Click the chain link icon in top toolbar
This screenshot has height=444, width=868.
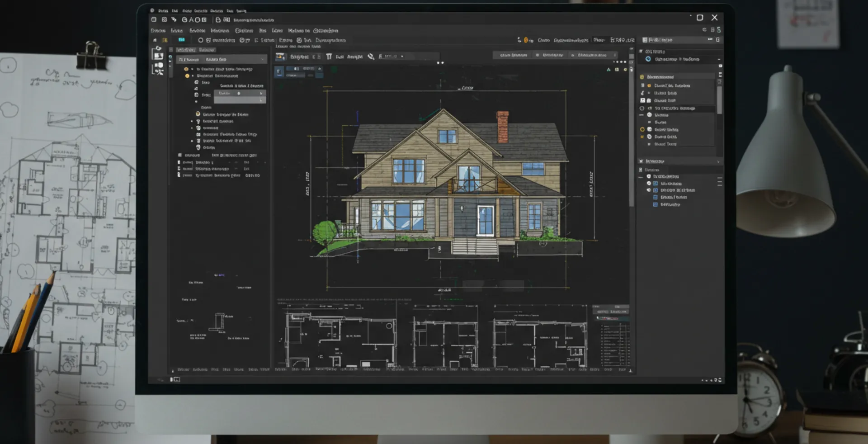pyautogui.click(x=174, y=20)
